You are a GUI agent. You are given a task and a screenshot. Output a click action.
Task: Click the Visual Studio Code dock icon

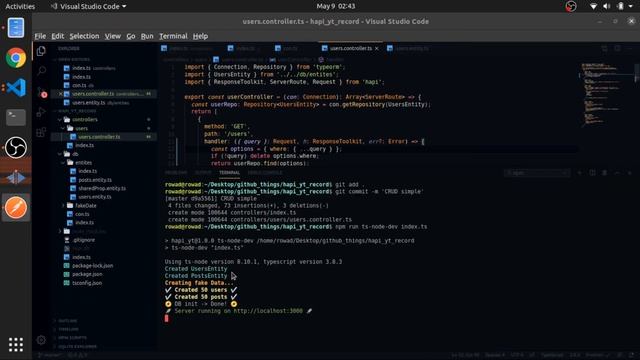pos(16,88)
